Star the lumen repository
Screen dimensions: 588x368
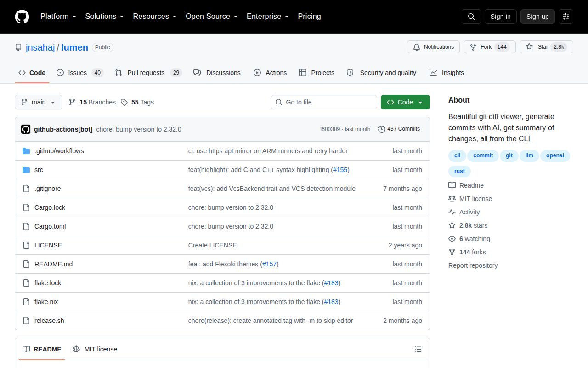[546, 47]
